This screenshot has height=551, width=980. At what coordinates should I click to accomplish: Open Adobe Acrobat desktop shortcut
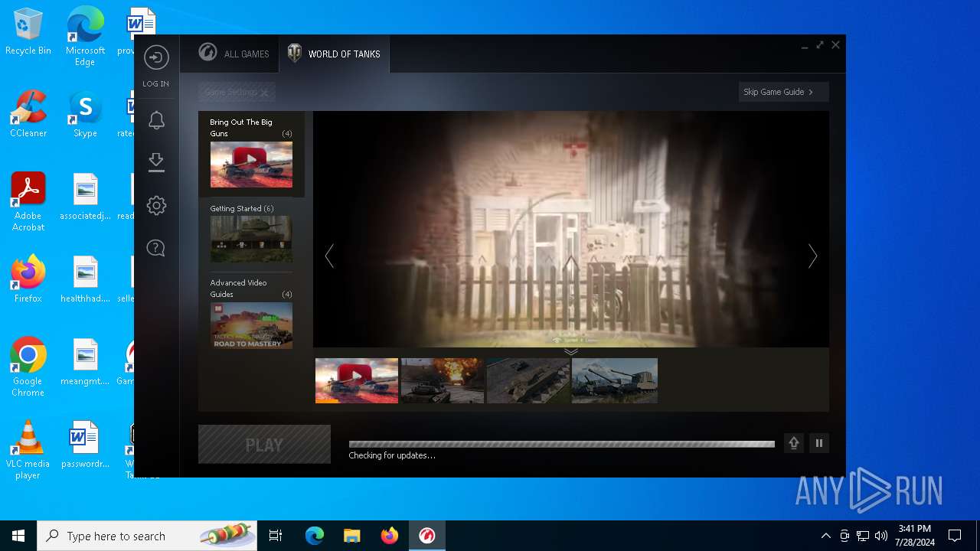pos(28,202)
